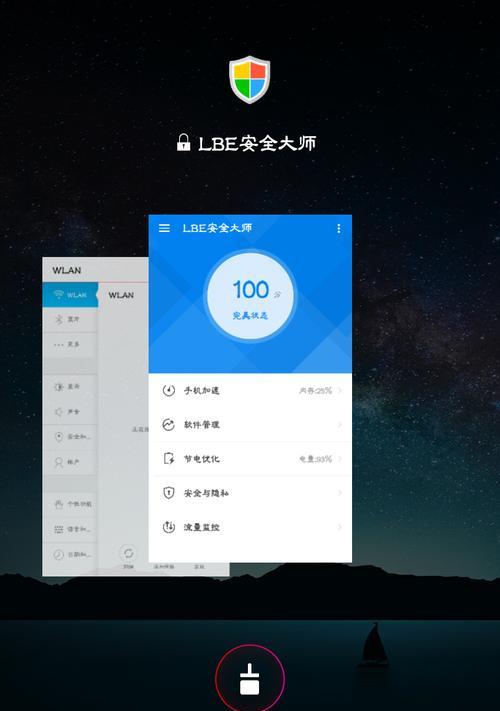Tap the memory 25% value on 手机加速 row
The image size is (500, 711).
pos(316,390)
